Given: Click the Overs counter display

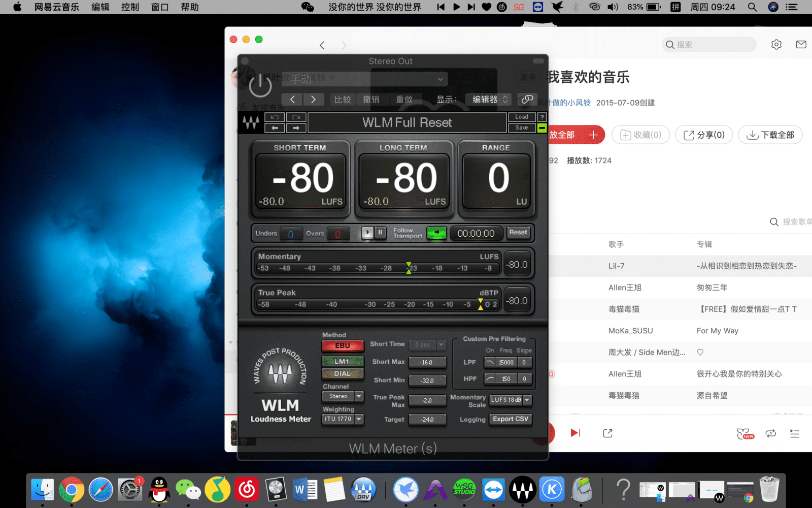Looking at the screenshot, I should click(x=337, y=234).
